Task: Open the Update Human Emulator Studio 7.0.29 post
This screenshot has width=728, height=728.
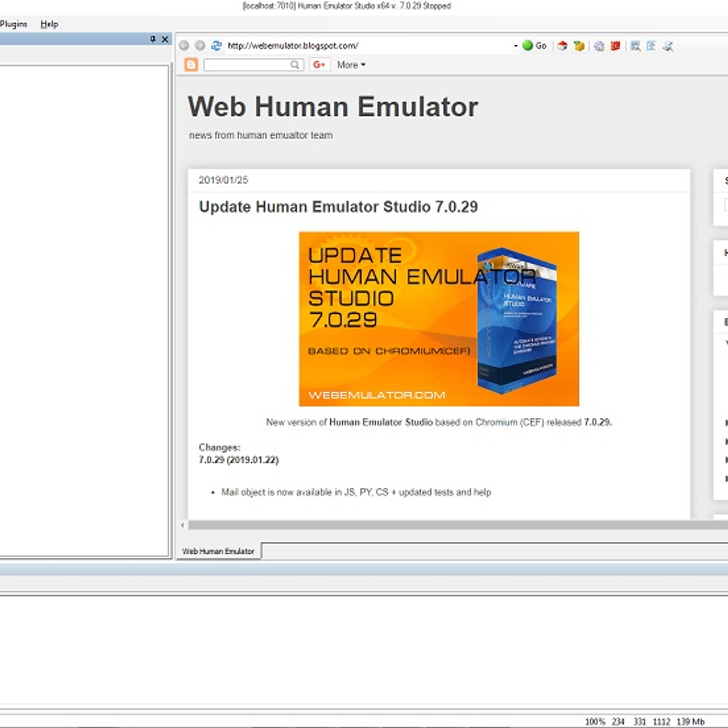Action: point(338,207)
